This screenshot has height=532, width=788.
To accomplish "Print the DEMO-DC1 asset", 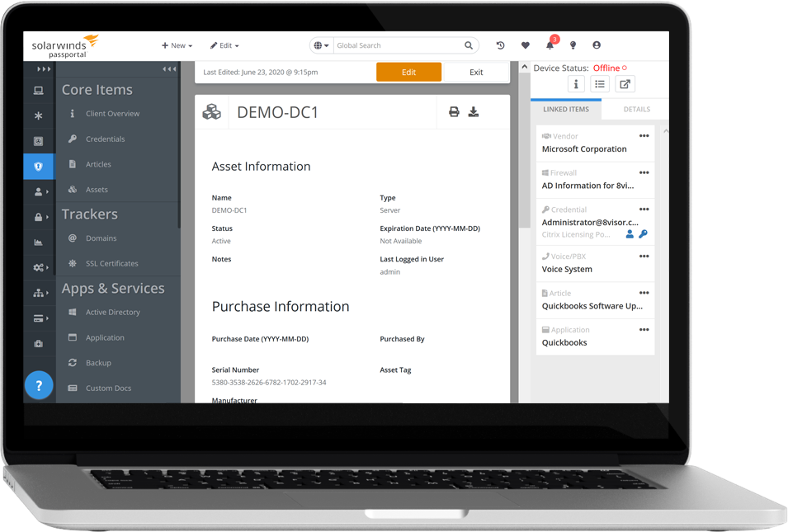I will [x=454, y=111].
